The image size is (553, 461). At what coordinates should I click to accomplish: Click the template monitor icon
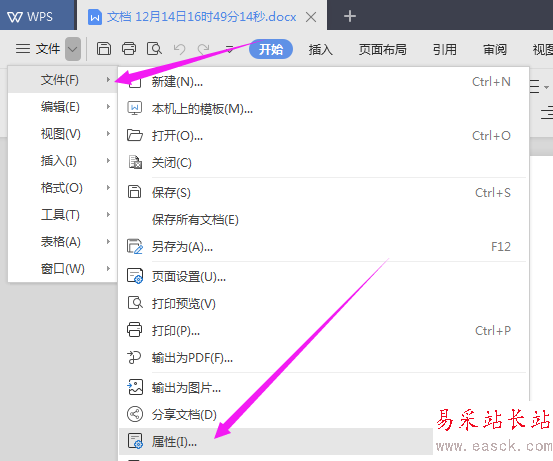point(135,108)
